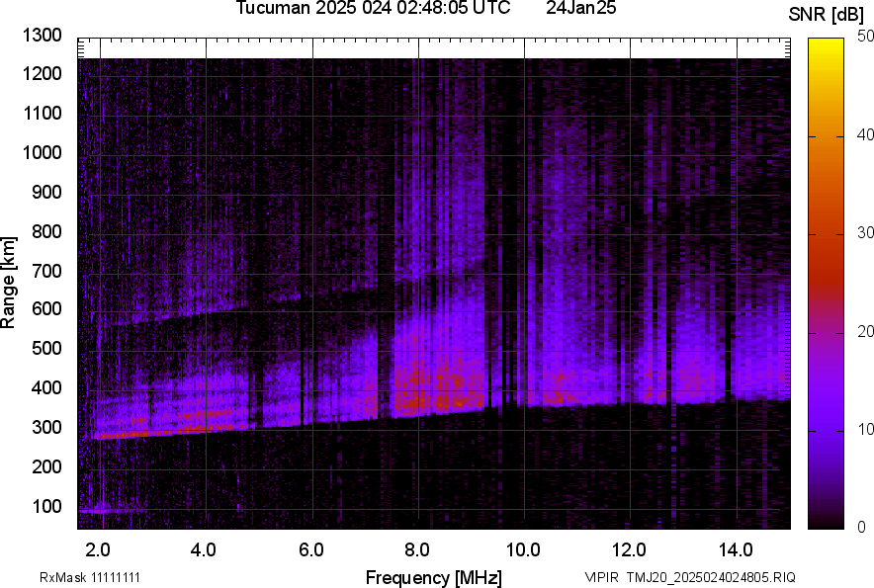Click the 'Frequency [MHz]' x-axis label
874x588 pixels.
click(x=433, y=577)
